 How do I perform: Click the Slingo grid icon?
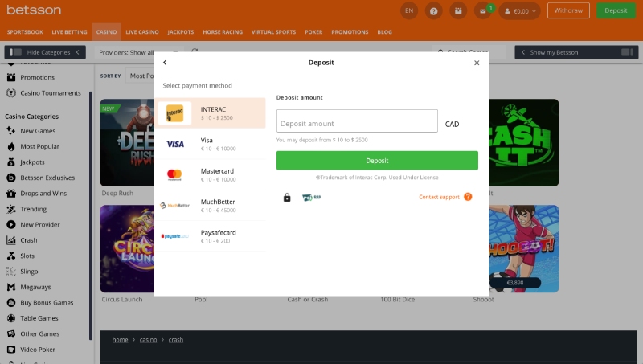click(11, 271)
